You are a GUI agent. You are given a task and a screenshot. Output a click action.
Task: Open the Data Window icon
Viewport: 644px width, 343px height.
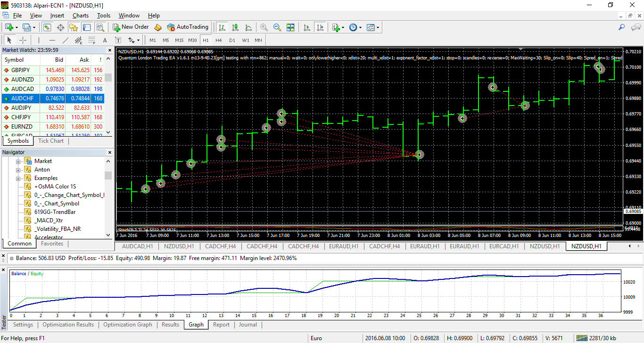[60, 27]
